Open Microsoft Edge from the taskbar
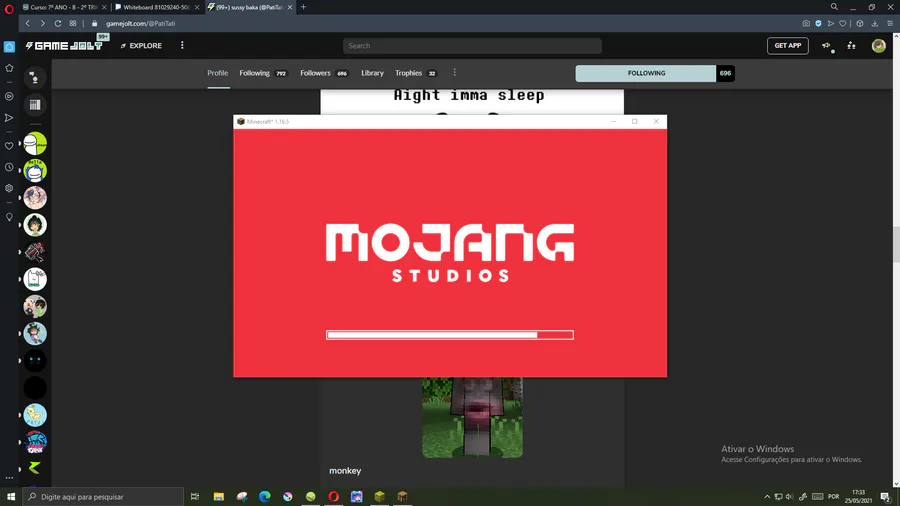The image size is (900, 506). [x=265, y=497]
